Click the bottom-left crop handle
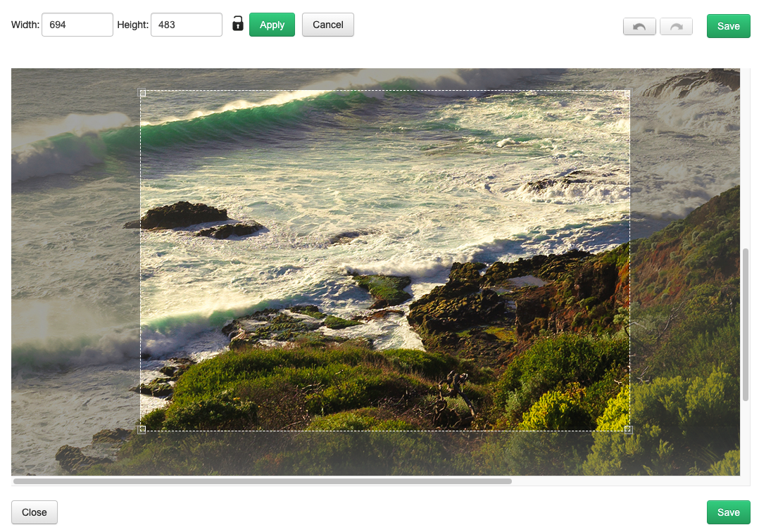 click(x=142, y=429)
